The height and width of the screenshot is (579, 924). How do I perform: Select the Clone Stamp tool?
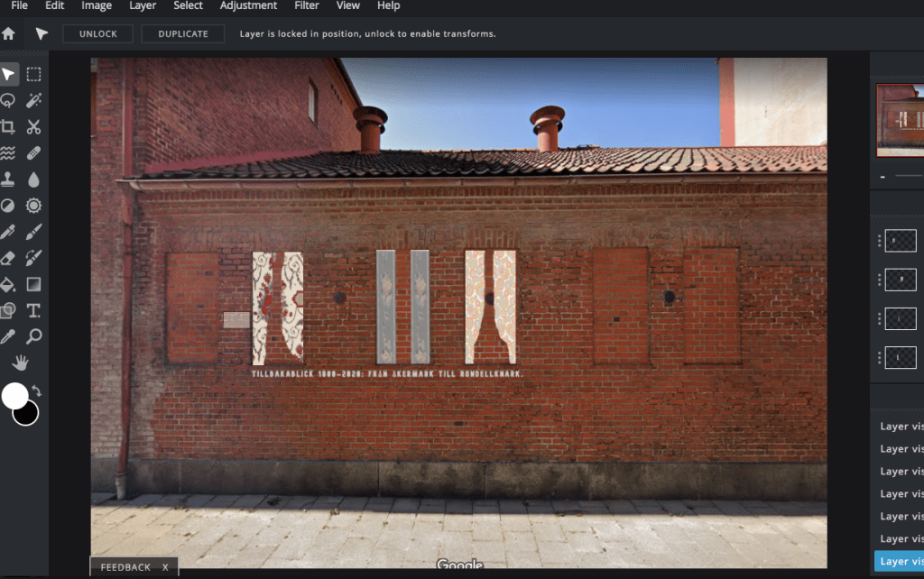point(8,179)
